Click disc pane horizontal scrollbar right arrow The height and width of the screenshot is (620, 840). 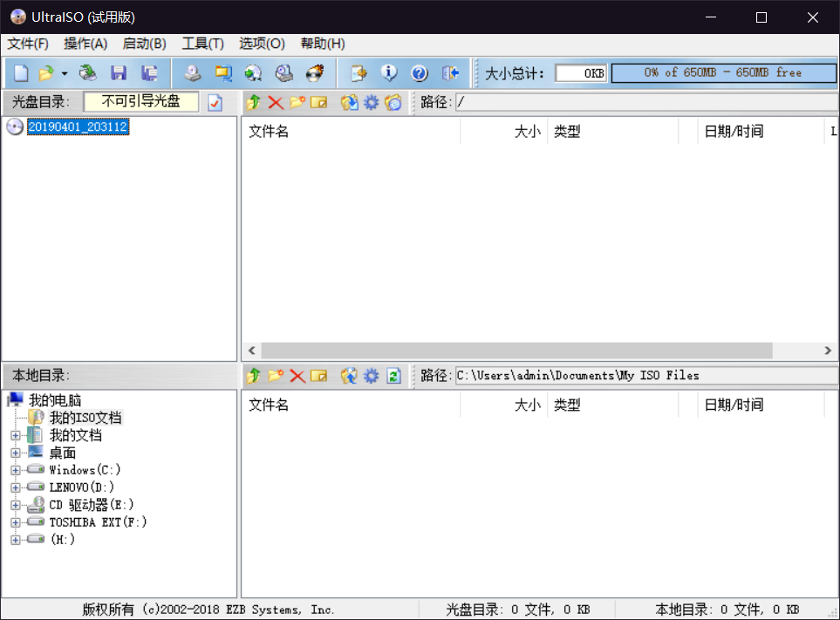[828, 351]
